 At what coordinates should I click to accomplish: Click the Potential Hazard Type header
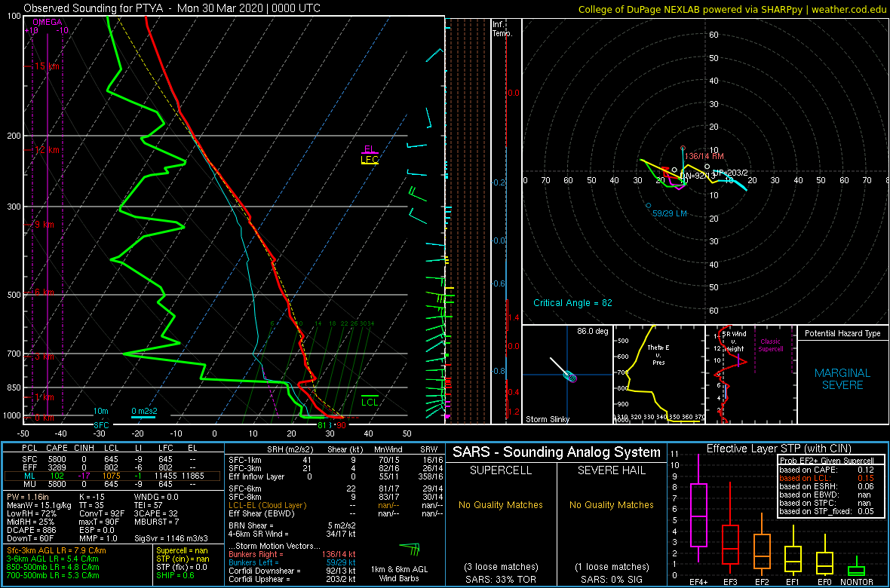tap(842, 334)
